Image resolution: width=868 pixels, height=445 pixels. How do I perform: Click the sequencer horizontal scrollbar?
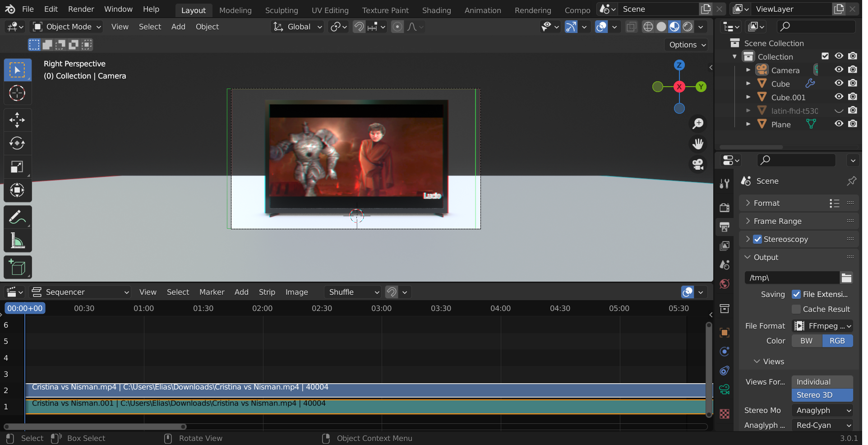95,426
